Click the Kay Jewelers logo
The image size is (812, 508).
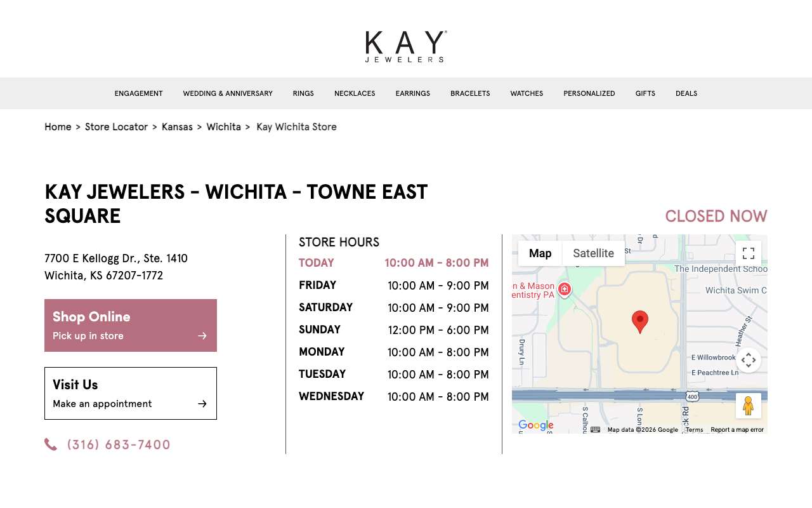coord(406,46)
